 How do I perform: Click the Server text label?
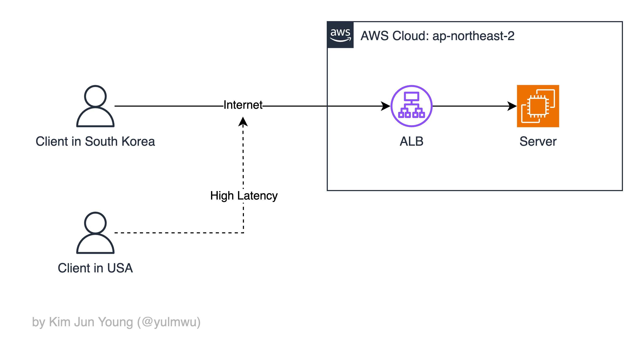point(538,141)
